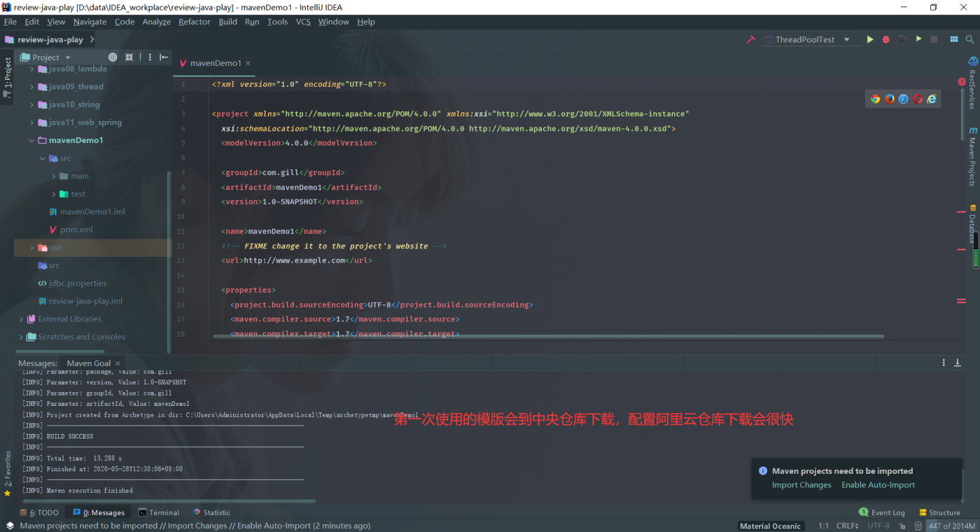
Task: Open pom.xml preview in Safari browser
Action: coord(904,99)
